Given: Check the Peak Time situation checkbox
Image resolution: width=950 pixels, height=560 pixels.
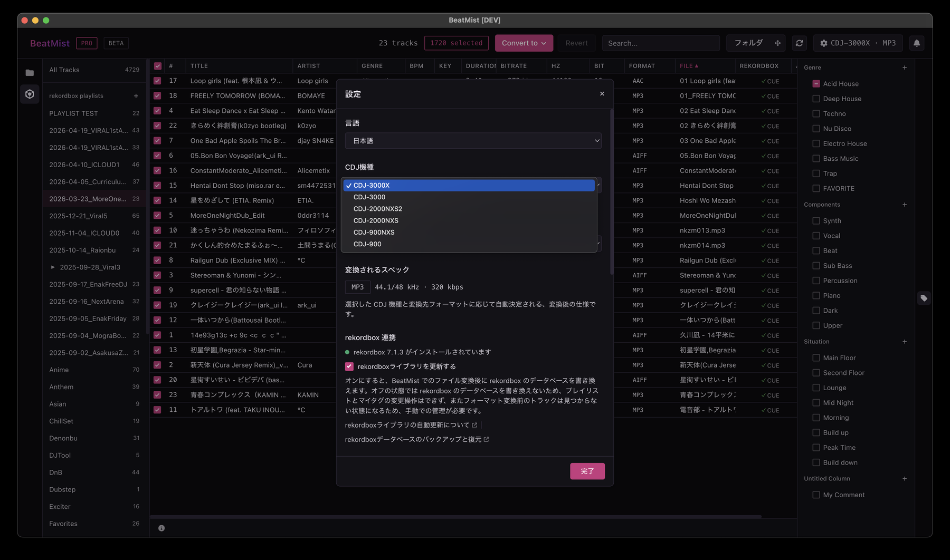Looking at the screenshot, I should (816, 448).
